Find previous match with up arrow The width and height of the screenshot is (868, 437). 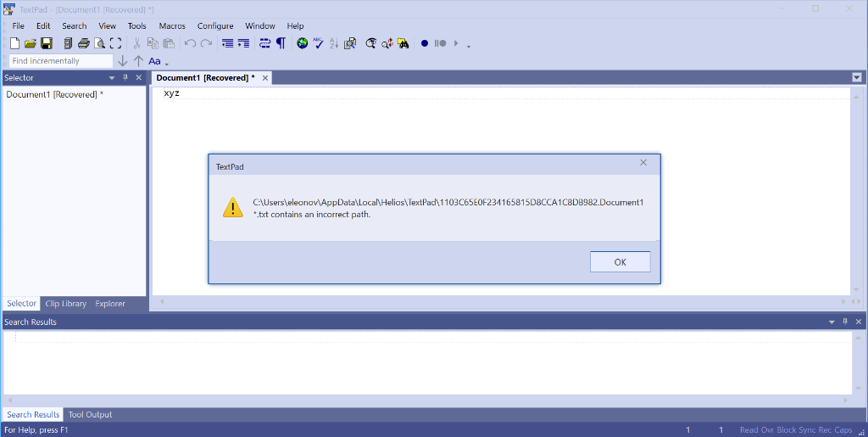click(138, 61)
